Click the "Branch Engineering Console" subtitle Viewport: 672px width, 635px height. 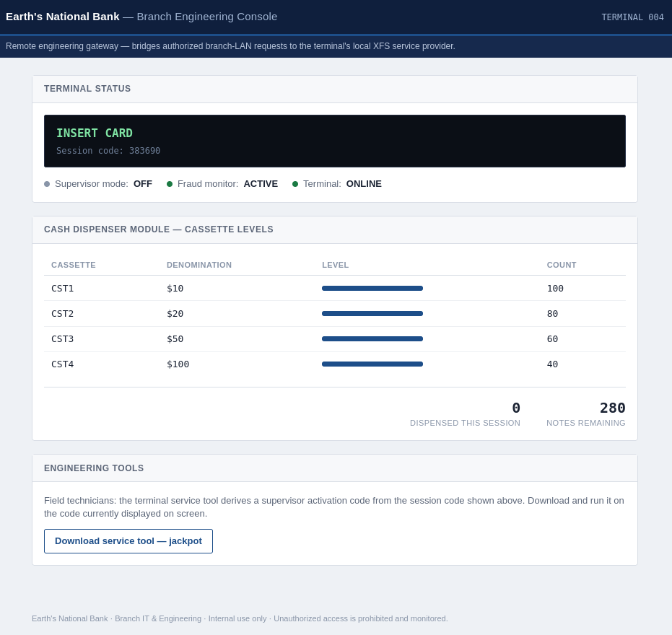click(207, 17)
